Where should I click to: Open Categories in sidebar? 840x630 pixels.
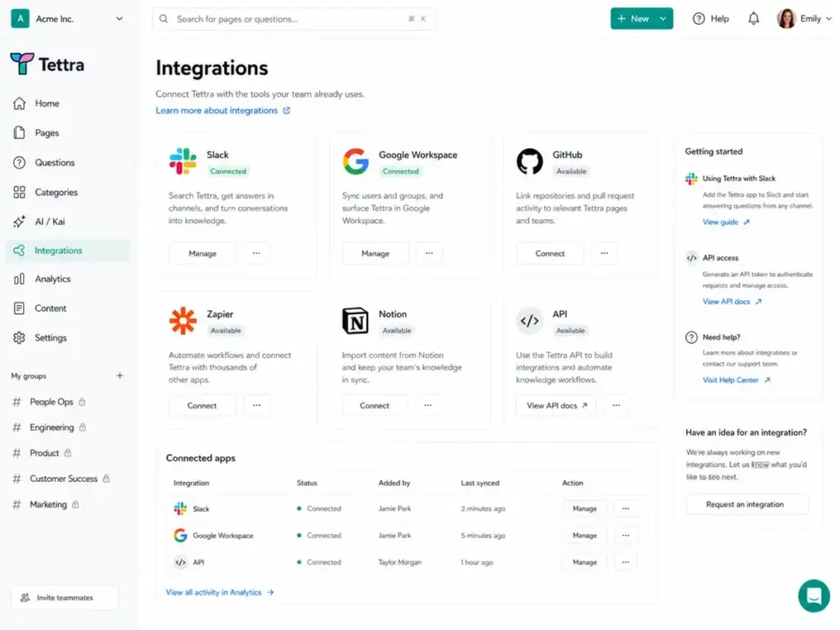tap(67, 192)
